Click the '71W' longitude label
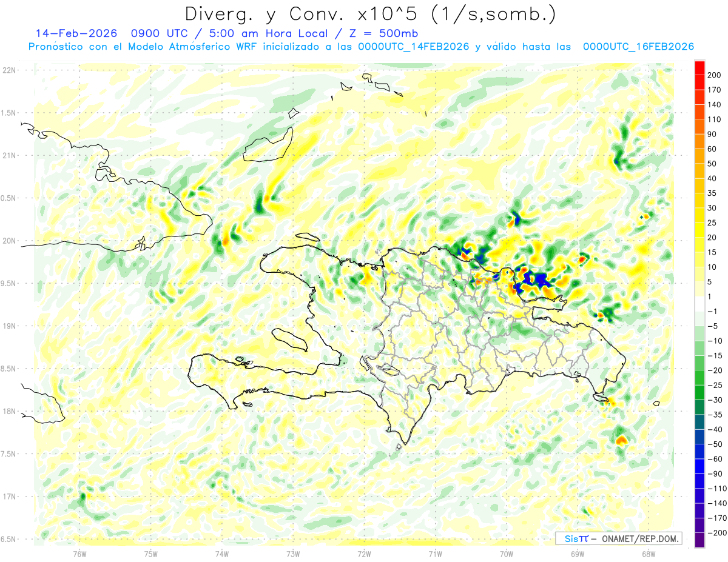Screen dimensions: 728x562 (x=435, y=553)
